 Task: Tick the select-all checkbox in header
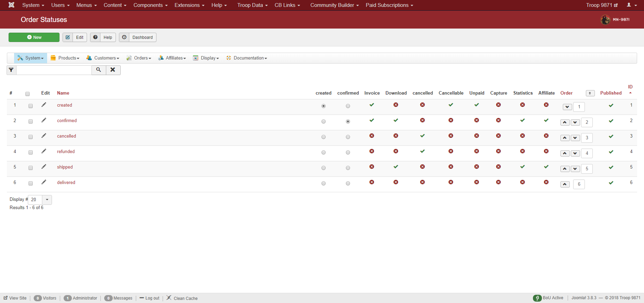[28, 94]
